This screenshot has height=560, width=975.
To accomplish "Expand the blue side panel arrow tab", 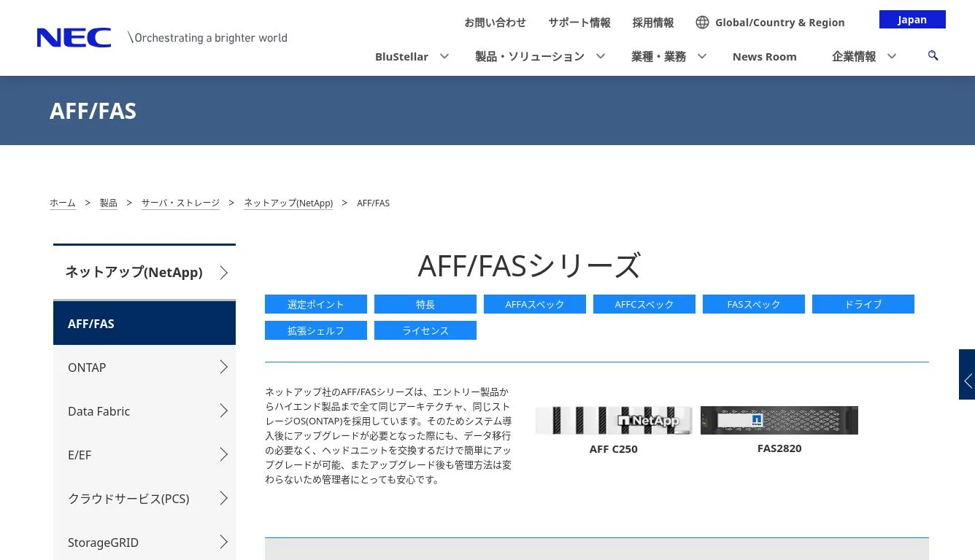I will [x=967, y=374].
